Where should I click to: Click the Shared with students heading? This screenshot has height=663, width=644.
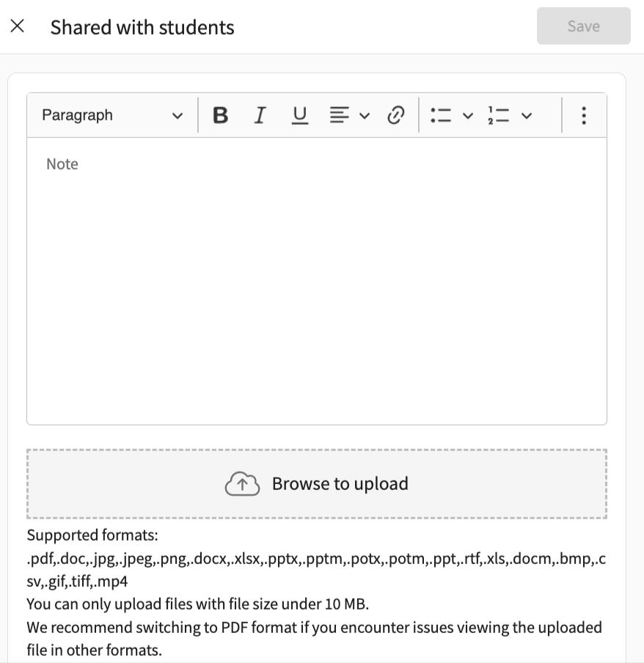point(142,28)
